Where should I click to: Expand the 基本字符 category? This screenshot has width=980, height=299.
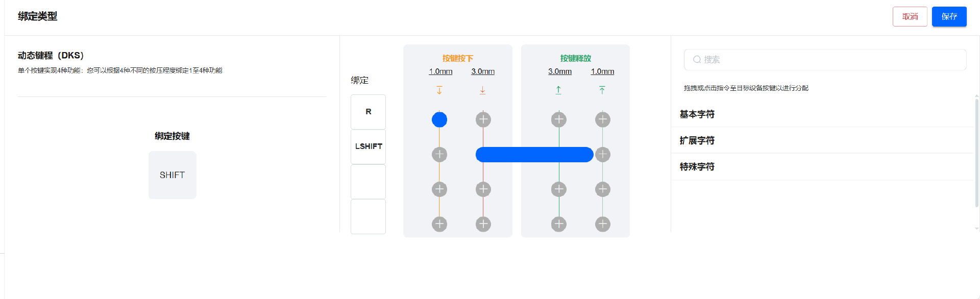pos(697,114)
